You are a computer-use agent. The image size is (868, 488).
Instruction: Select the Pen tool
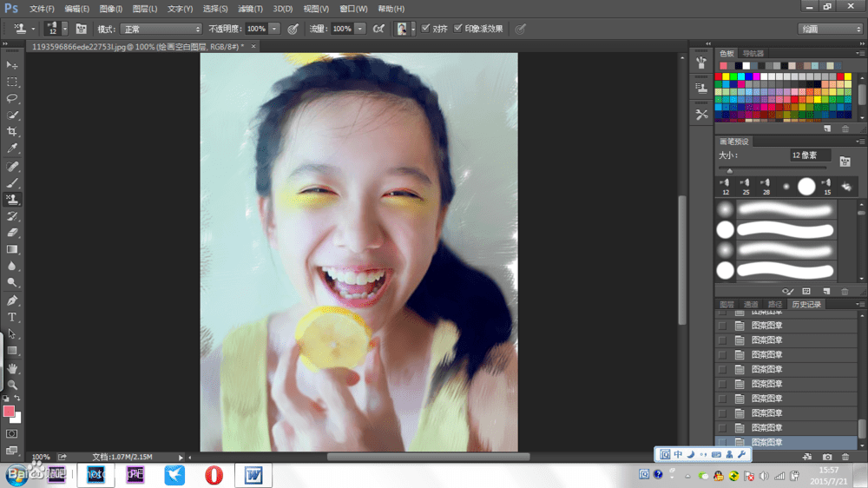click(x=11, y=300)
